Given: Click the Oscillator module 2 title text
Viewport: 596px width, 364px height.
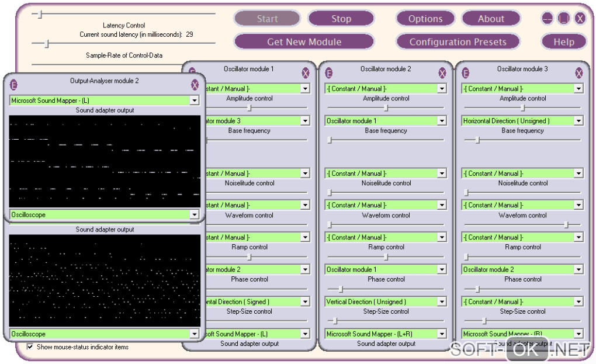Looking at the screenshot, I should (386, 69).
